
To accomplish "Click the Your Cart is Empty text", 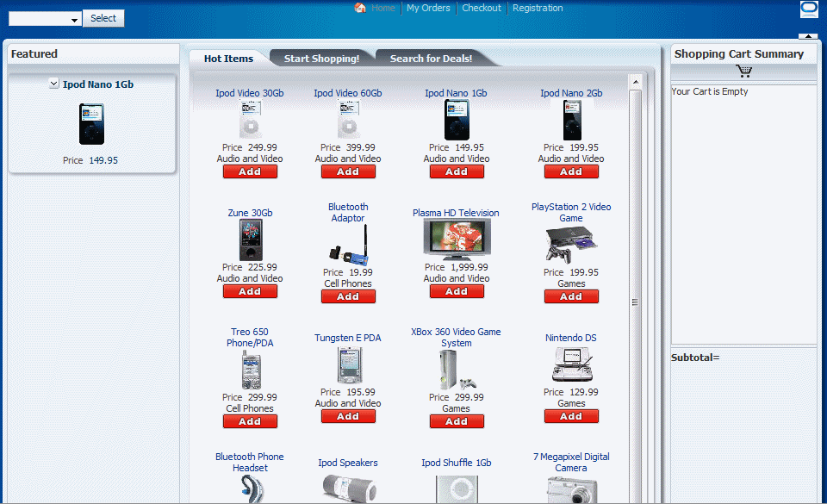I will [x=710, y=91].
